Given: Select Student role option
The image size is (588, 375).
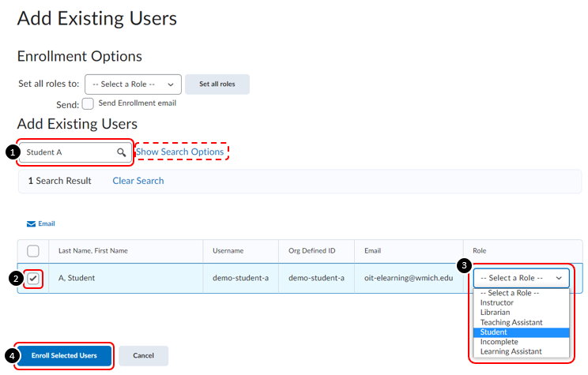Looking at the screenshot, I should click(522, 332).
